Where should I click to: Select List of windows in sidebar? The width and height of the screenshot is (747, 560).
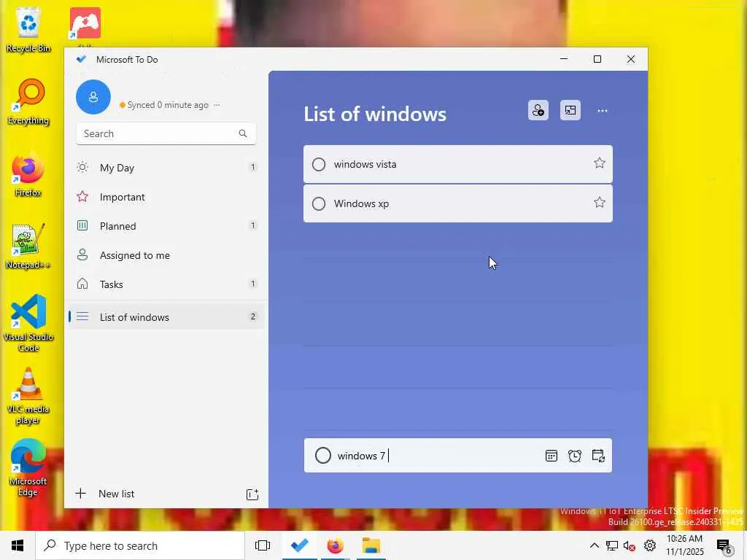pyautogui.click(x=166, y=316)
